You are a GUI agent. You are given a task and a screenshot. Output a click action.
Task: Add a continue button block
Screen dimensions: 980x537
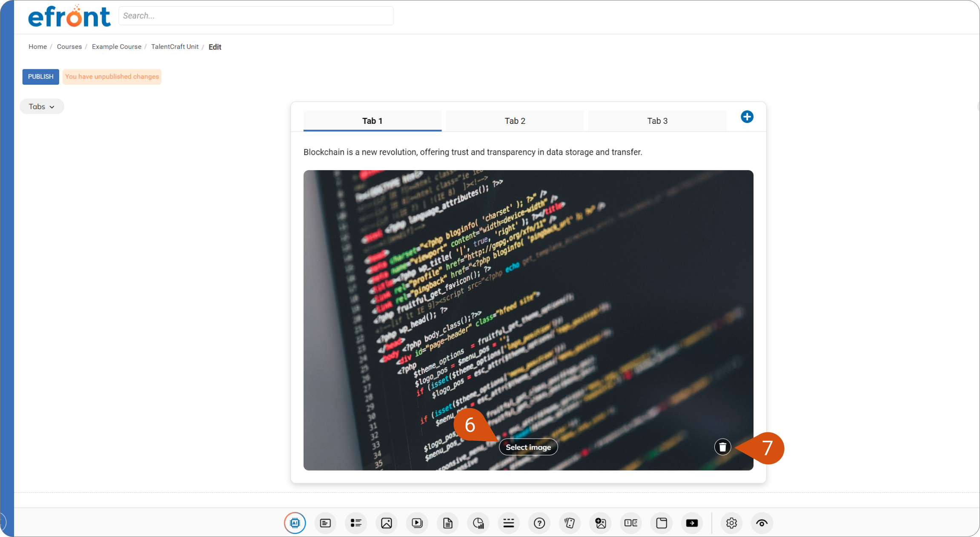click(x=692, y=523)
